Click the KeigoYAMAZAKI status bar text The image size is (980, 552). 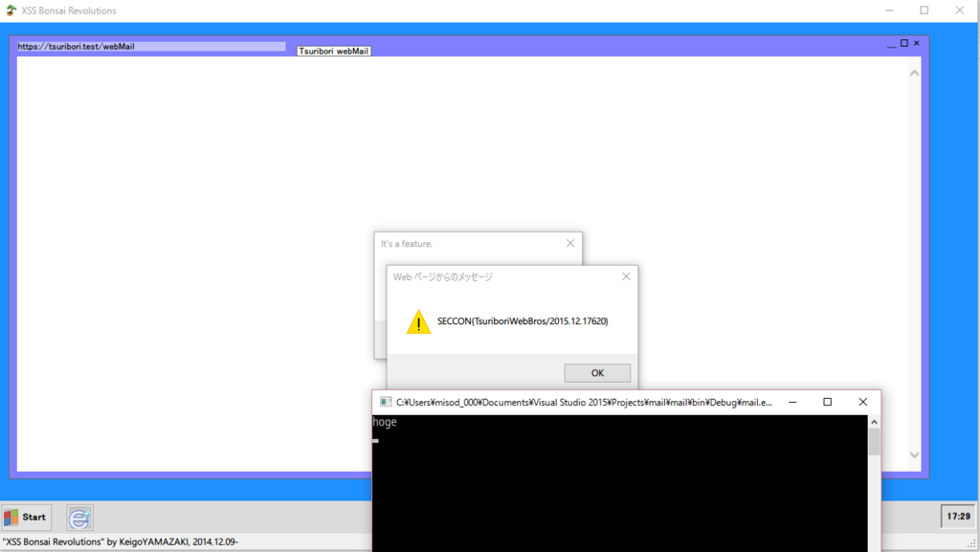click(120, 542)
